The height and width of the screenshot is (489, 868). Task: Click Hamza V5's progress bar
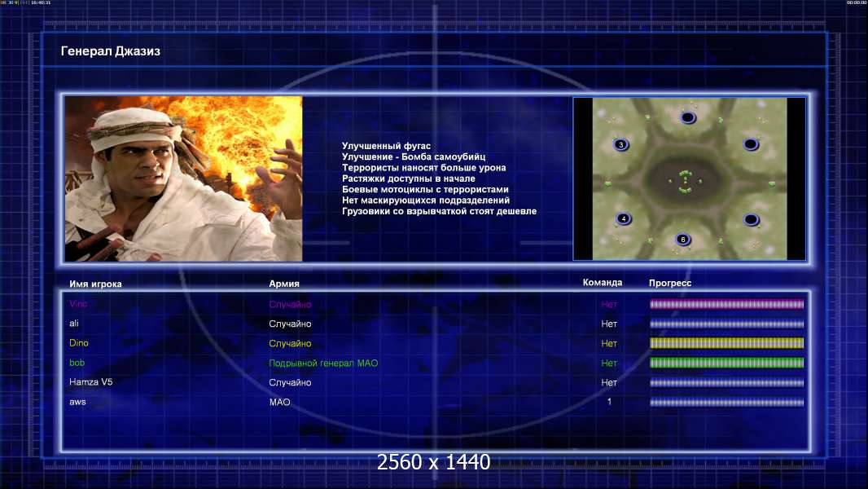pyautogui.click(x=727, y=383)
